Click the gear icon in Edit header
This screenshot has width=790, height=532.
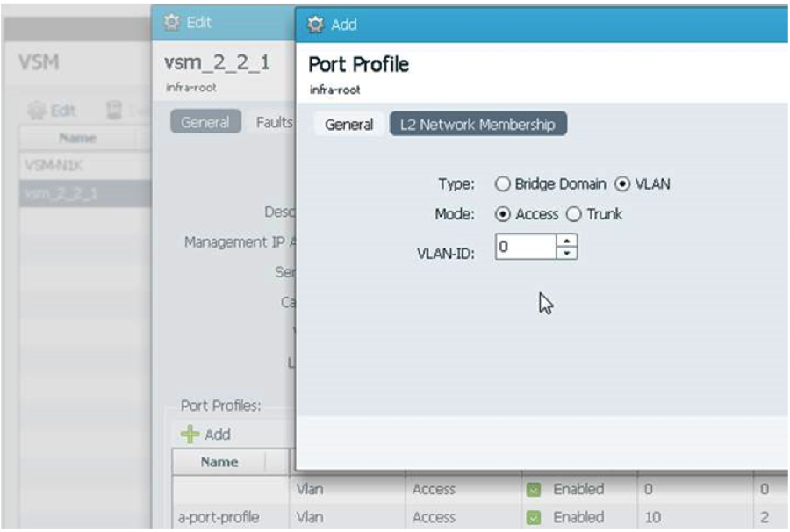click(x=171, y=22)
